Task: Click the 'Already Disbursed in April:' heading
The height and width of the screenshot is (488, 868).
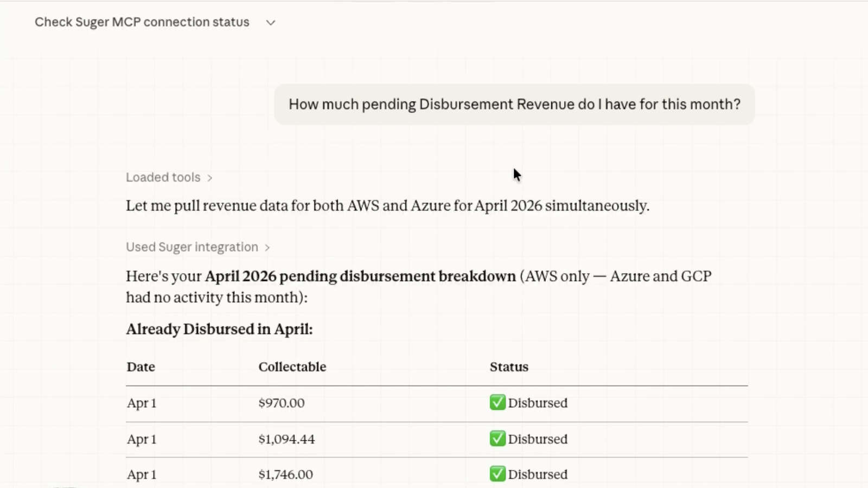Action: click(219, 330)
